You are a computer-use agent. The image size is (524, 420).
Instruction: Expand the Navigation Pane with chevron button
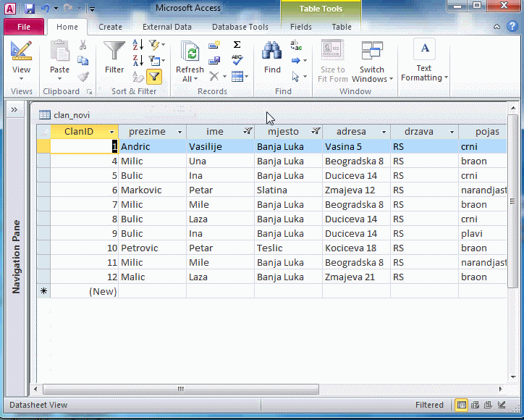click(x=14, y=109)
